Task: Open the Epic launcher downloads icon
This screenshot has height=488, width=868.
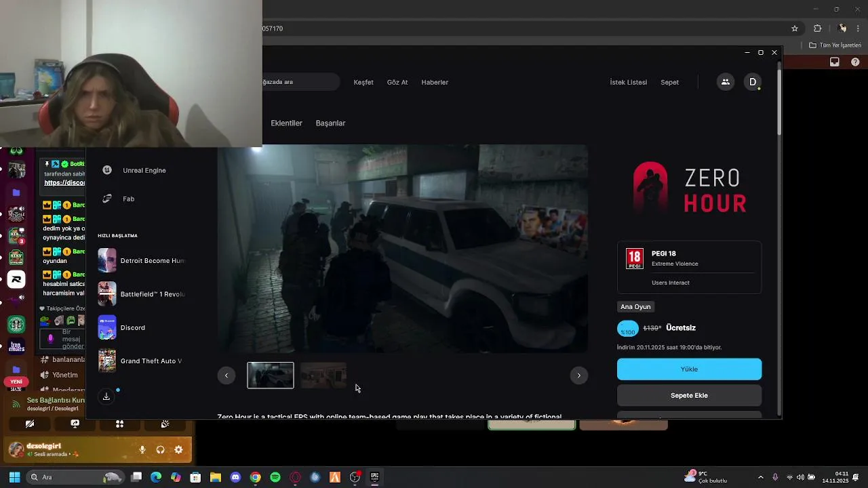Action: [106, 396]
